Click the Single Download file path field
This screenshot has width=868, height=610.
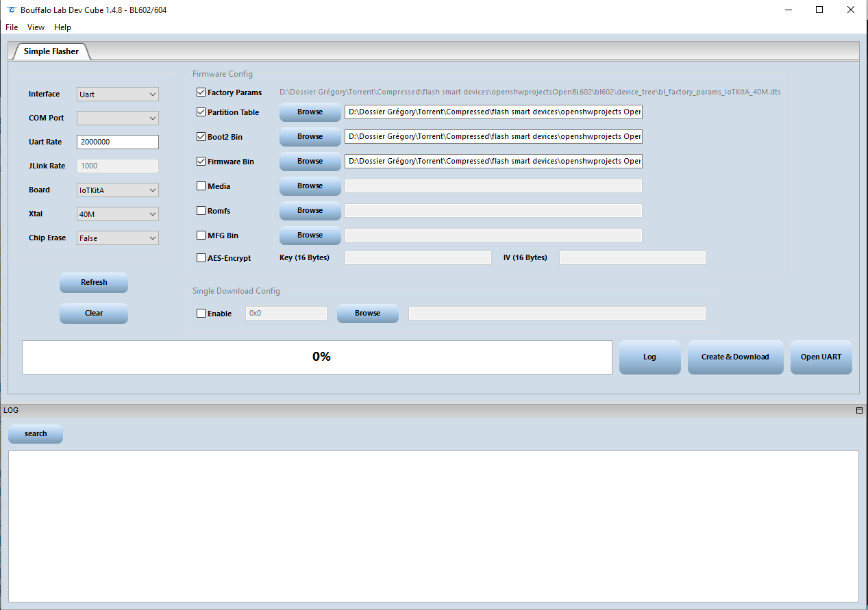(557, 314)
